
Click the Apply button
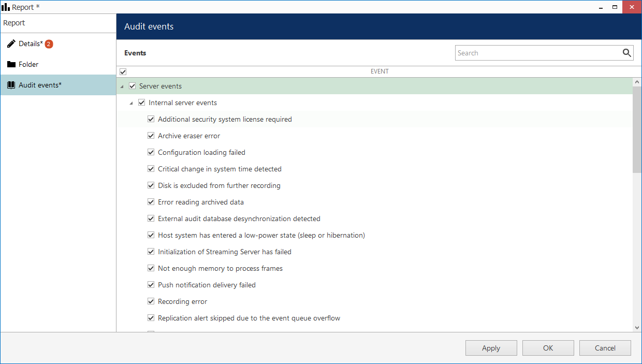point(491,348)
